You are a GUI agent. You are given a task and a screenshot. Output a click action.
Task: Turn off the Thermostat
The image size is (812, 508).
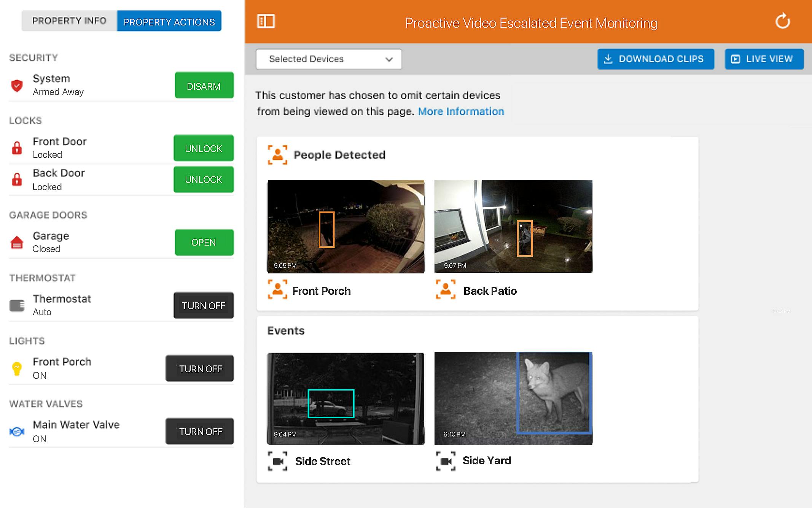(204, 305)
